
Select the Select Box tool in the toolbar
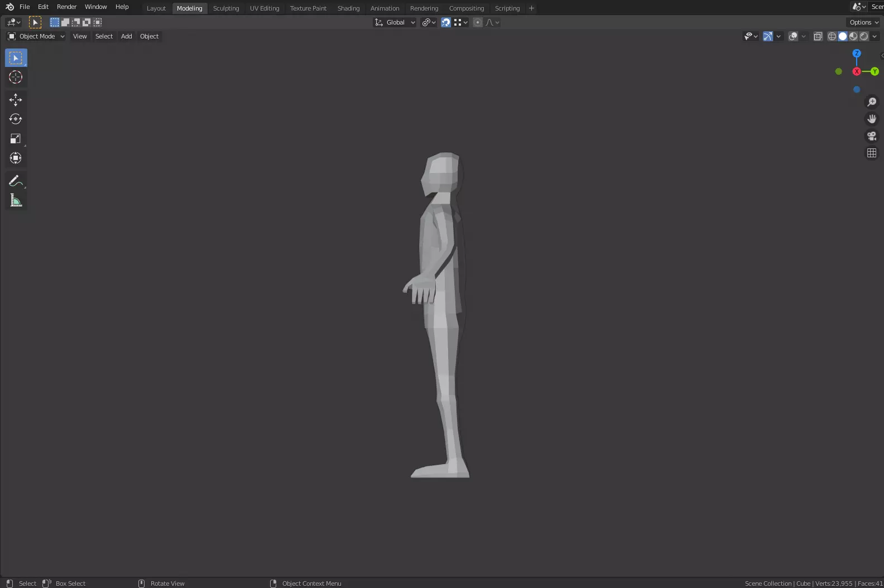point(16,58)
